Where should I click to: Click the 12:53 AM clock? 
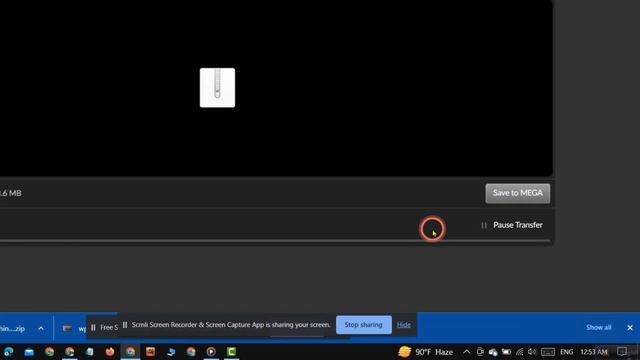point(594,351)
